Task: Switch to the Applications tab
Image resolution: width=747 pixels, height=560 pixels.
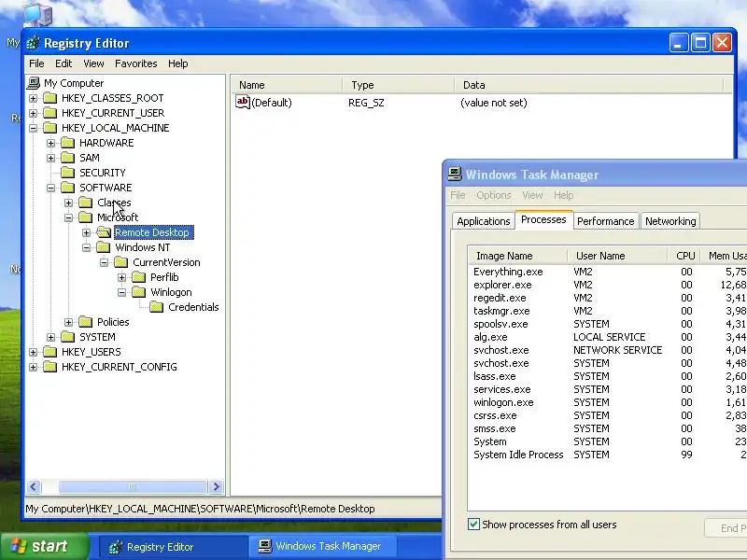Action: click(483, 221)
